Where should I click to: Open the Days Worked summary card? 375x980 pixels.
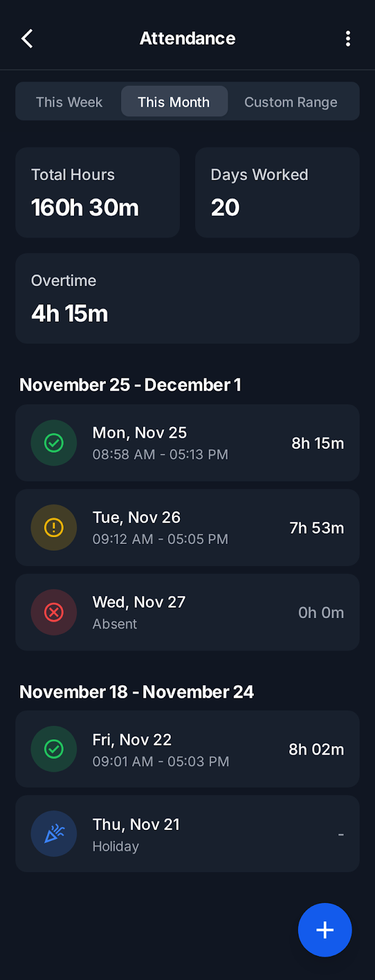pyautogui.click(x=277, y=192)
